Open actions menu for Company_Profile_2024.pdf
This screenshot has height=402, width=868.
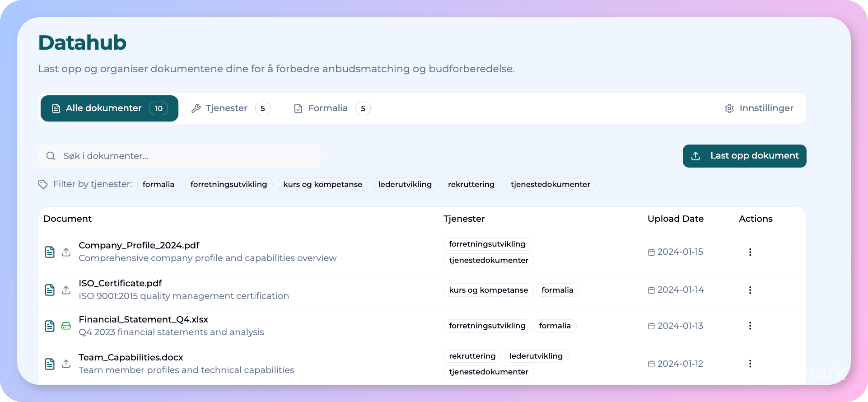tap(750, 252)
